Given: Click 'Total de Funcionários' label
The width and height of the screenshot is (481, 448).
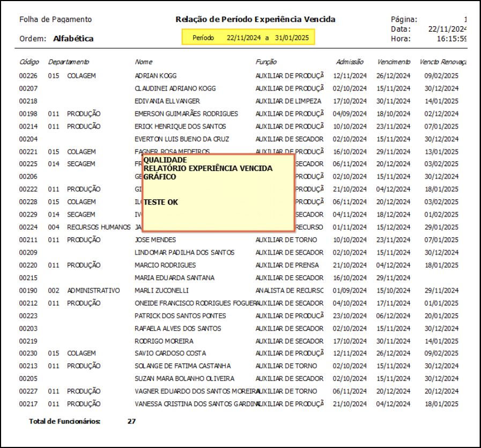Looking at the screenshot, I should [65, 421].
